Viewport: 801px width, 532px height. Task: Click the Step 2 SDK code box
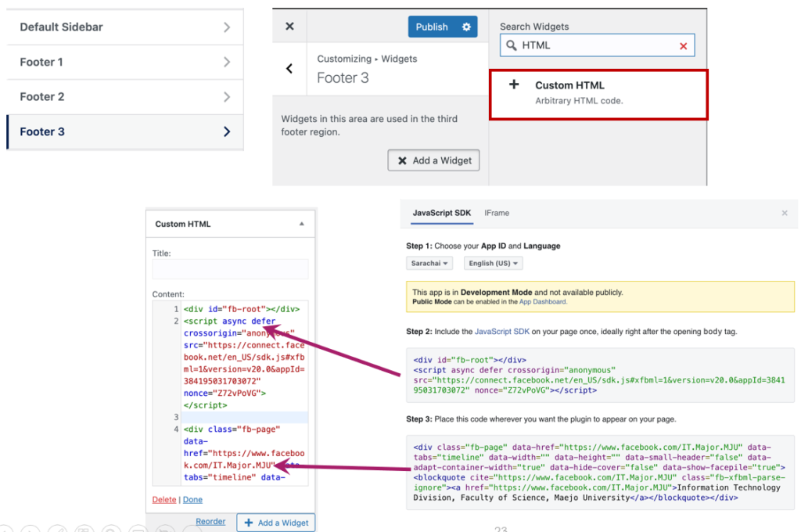(x=600, y=375)
